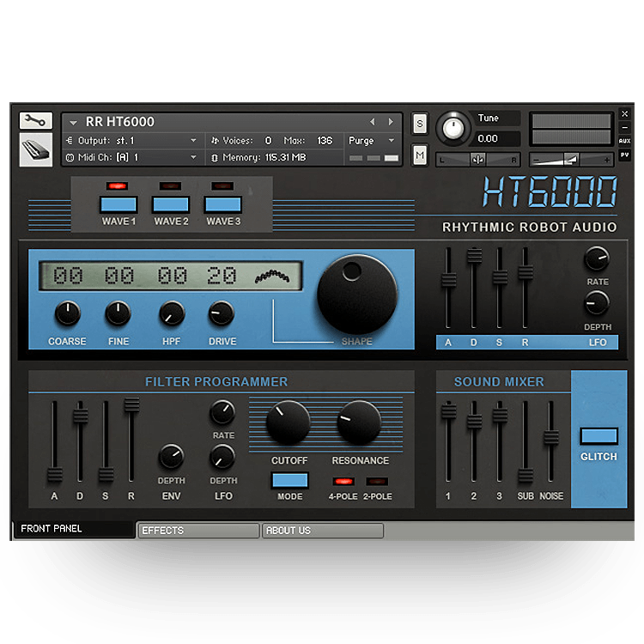The width and height of the screenshot is (644, 644).
Task: Click the Max voices value 136
Action: [x=325, y=141]
